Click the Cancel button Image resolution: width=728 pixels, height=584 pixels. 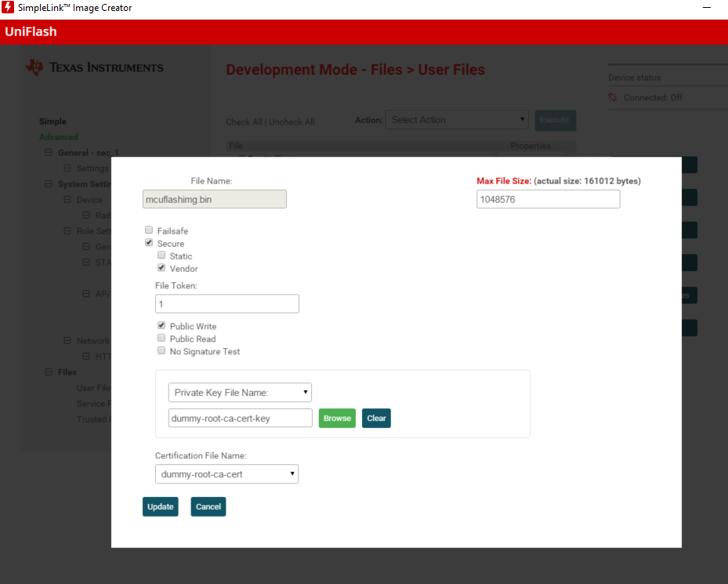click(x=208, y=507)
